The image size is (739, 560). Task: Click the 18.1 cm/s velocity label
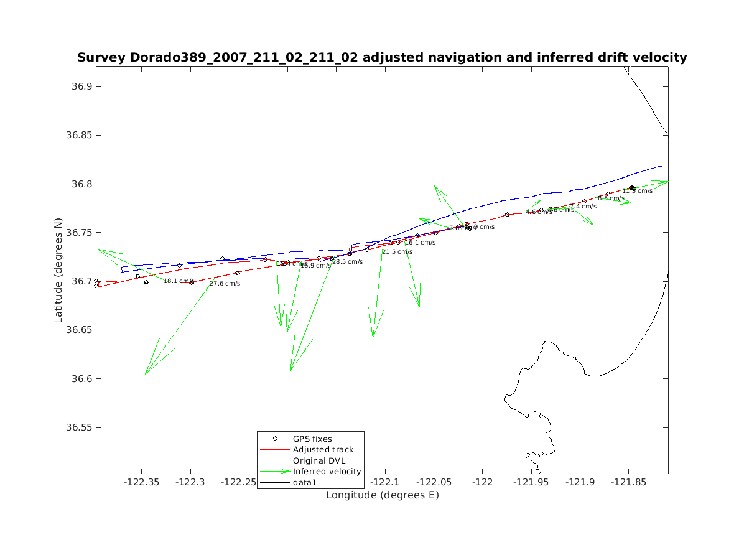179,281
